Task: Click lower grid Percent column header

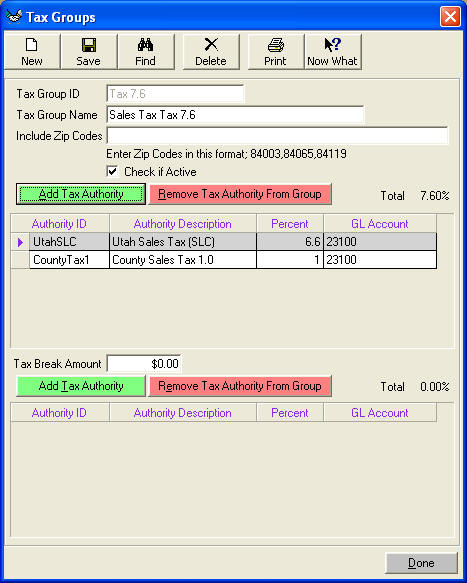Action: [290, 413]
